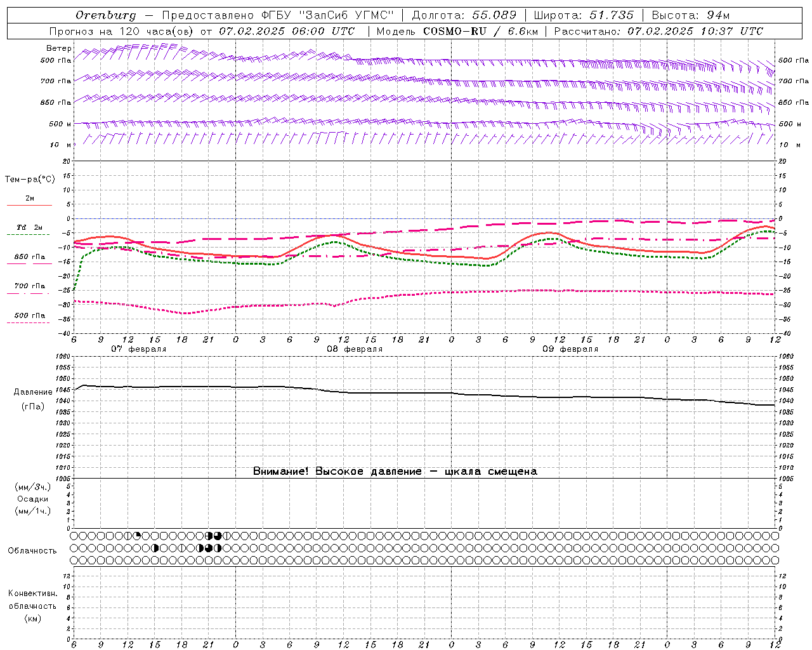Click the 08 февраля date label
Screen dimensions: 812x650
(x=355, y=349)
